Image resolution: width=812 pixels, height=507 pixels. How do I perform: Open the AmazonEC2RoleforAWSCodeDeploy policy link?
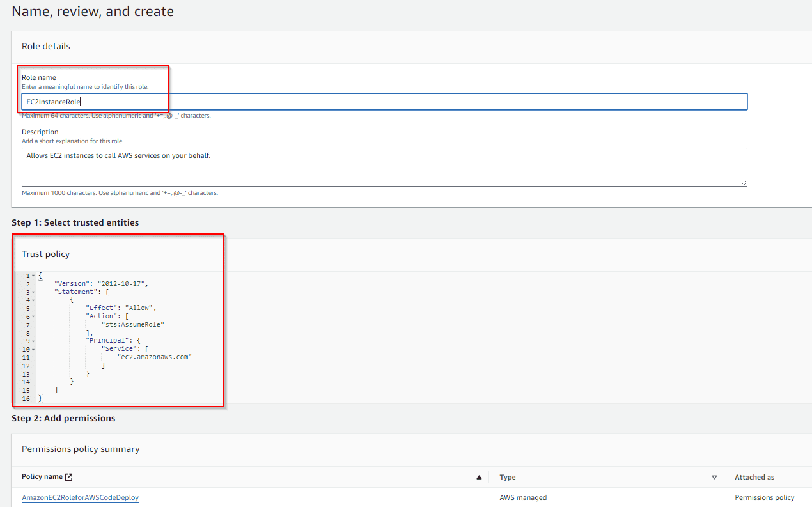80,497
